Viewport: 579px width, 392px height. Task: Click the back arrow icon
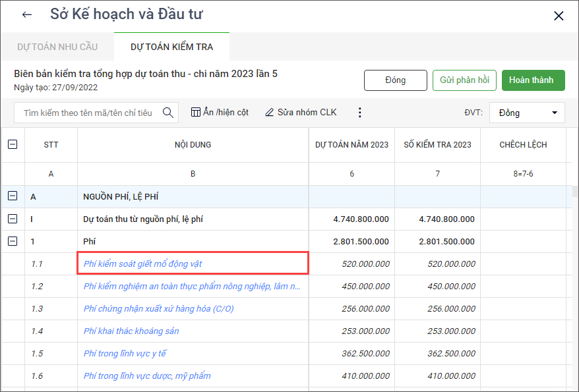tap(27, 15)
